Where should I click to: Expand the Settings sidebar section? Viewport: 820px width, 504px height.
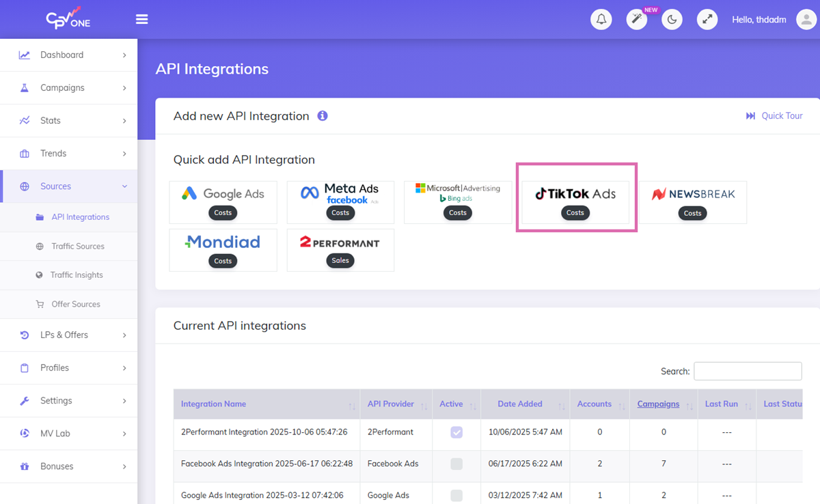pyautogui.click(x=56, y=400)
